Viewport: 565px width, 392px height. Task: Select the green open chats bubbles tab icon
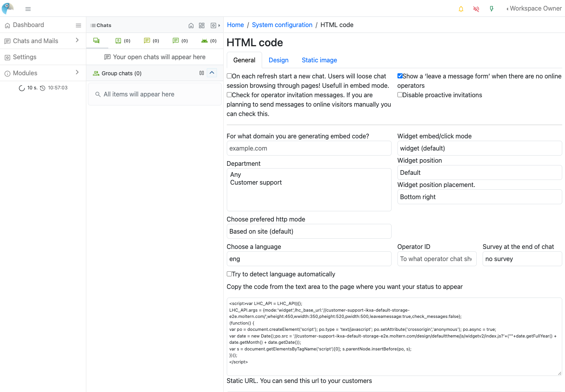[97, 40]
